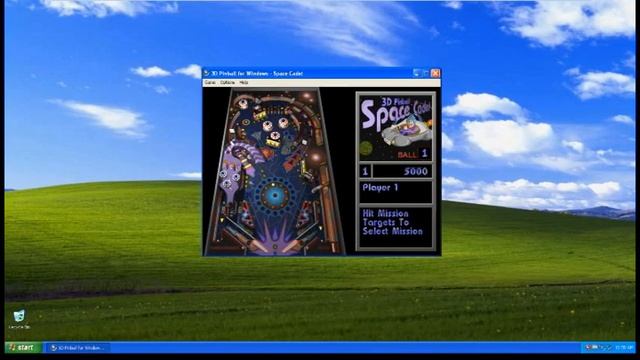Open the Options menu in Pinball
The width and height of the screenshot is (640, 360).
tap(227, 82)
